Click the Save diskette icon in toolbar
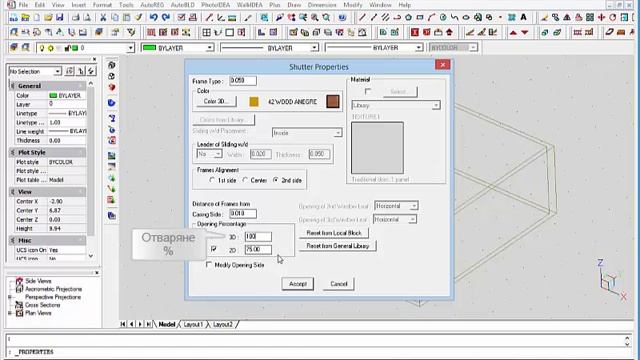The height and width of the screenshot is (360, 640). point(60,18)
